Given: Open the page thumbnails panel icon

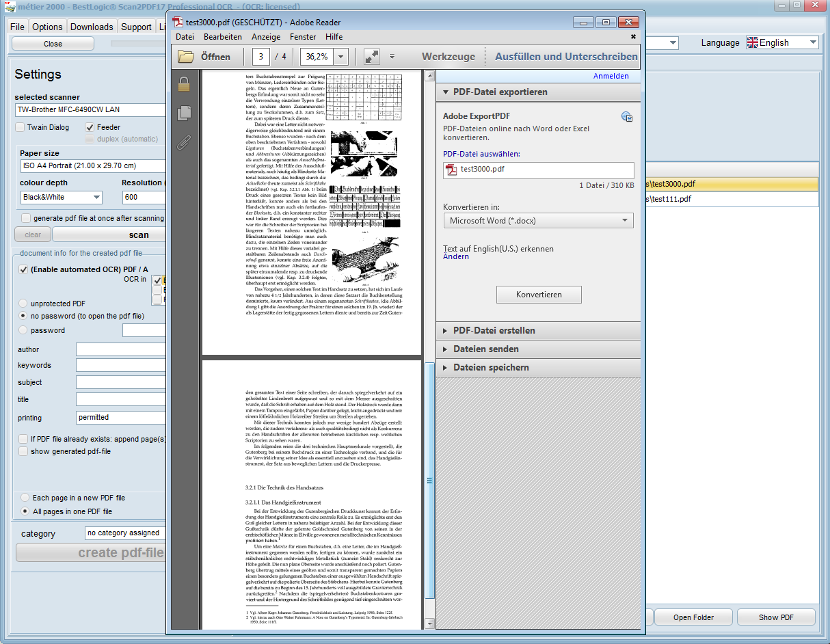Looking at the screenshot, I should [183, 113].
